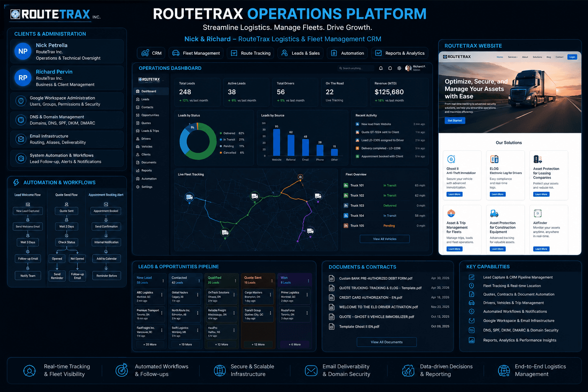Click the System Automation & Workflows icon
Viewport: 588px width, 392px height.
click(x=21, y=158)
